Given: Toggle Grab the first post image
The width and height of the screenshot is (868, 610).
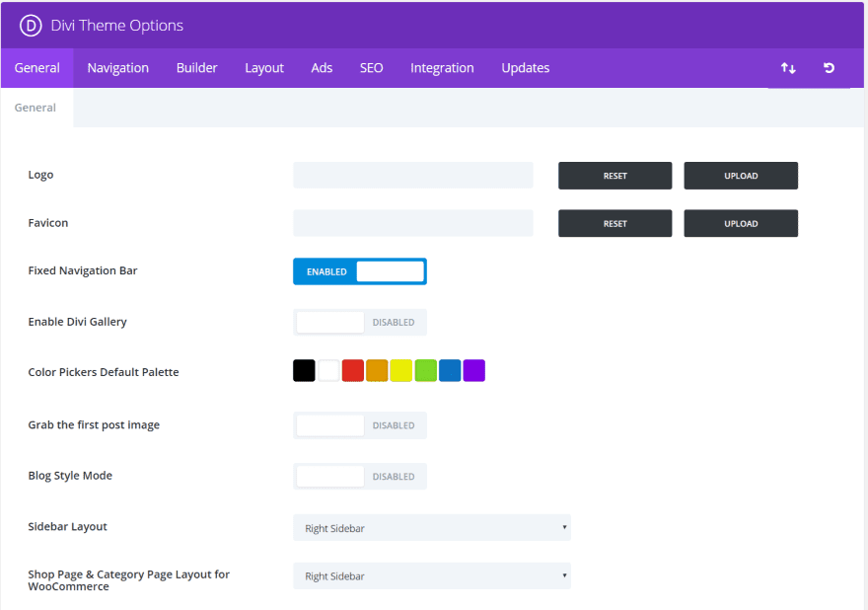Looking at the screenshot, I should click(360, 425).
